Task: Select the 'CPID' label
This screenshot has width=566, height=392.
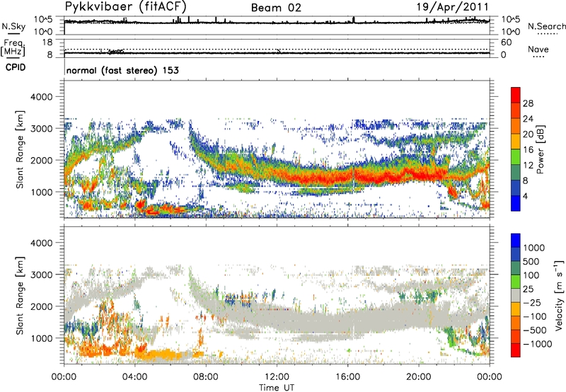Action: tap(16, 67)
